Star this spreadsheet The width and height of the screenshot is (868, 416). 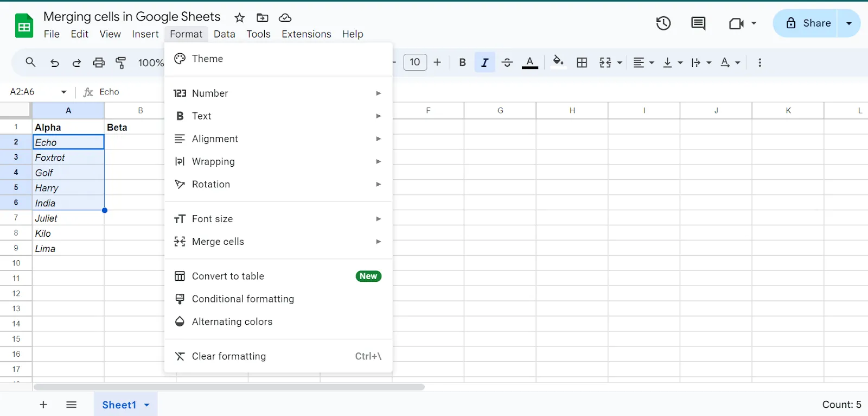tap(239, 17)
